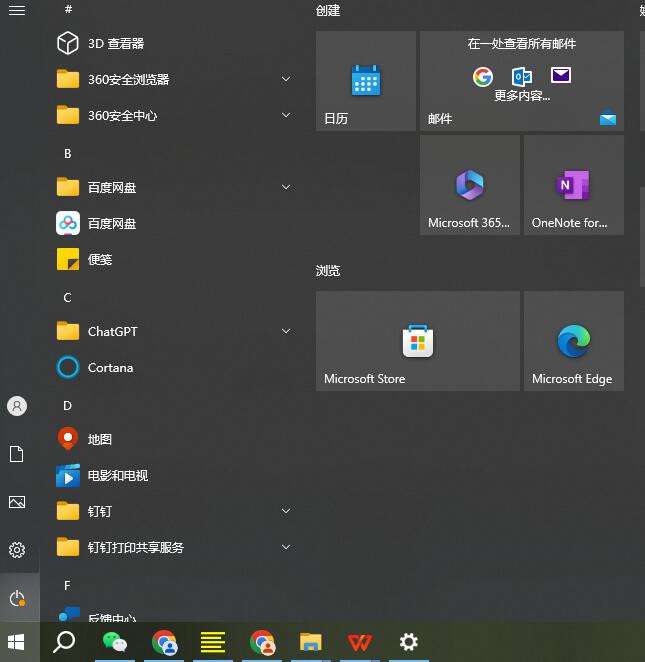Open File Explorer from the taskbar
The height and width of the screenshot is (662, 645).
(311, 642)
